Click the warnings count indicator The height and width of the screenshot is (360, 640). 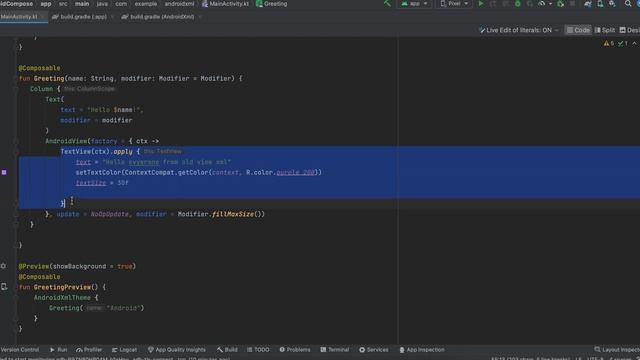(x=609, y=43)
